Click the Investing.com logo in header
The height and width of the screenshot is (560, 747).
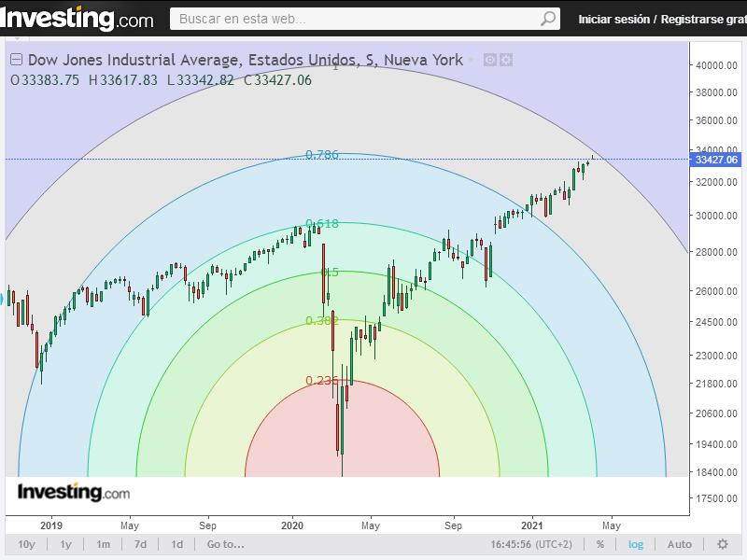click(77, 19)
